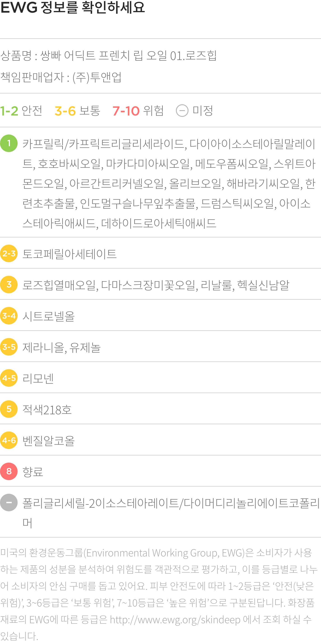Click the 미정 circle icon in legend
The width and height of the screenshot is (321, 644).
[182, 111]
